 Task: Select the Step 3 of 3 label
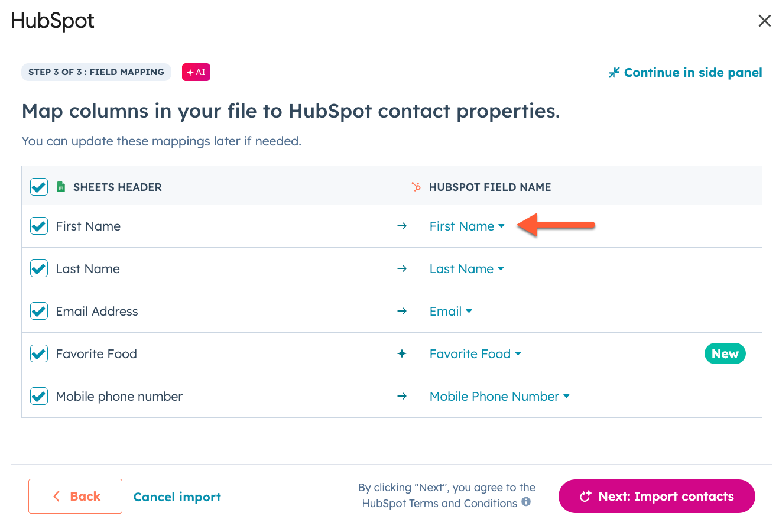point(96,72)
